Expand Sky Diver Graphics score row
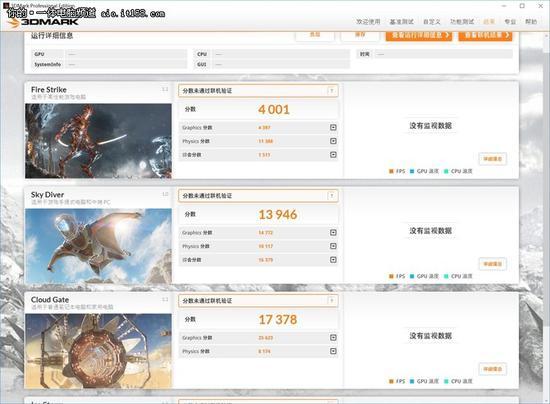Screen dimensions: 550x404 click(x=333, y=233)
